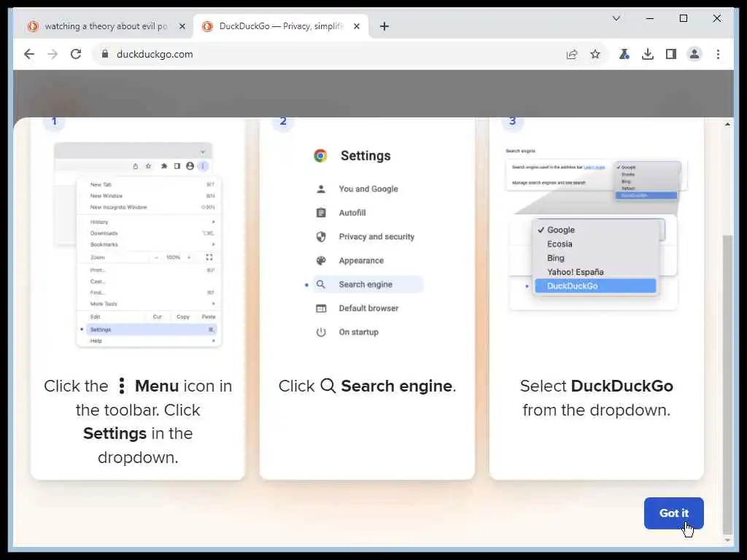Open the downloads icon in the toolbar
Screen dimensions: 747x560
pyautogui.click(x=648, y=54)
